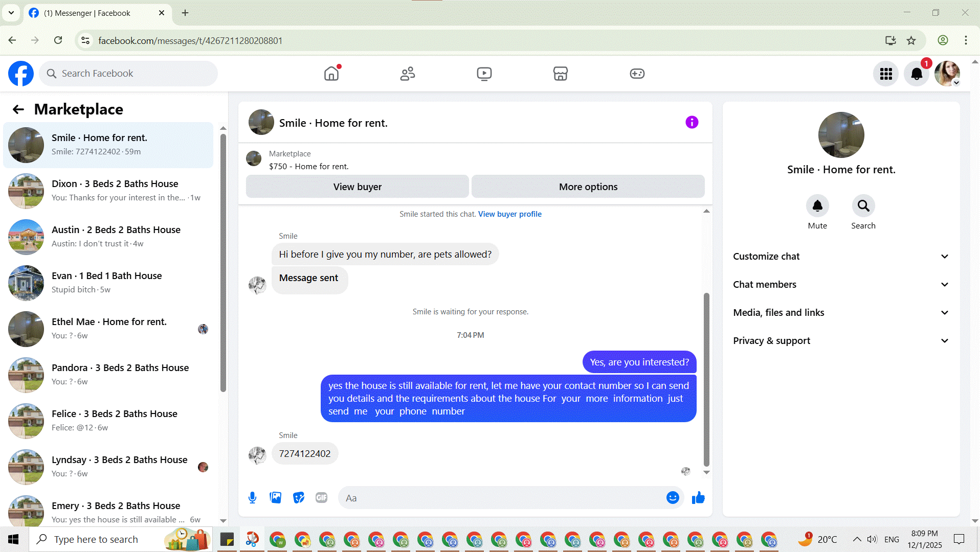Open the grid Menu icon
The width and height of the screenshot is (980, 552).
pyautogui.click(x=886, y=74)
